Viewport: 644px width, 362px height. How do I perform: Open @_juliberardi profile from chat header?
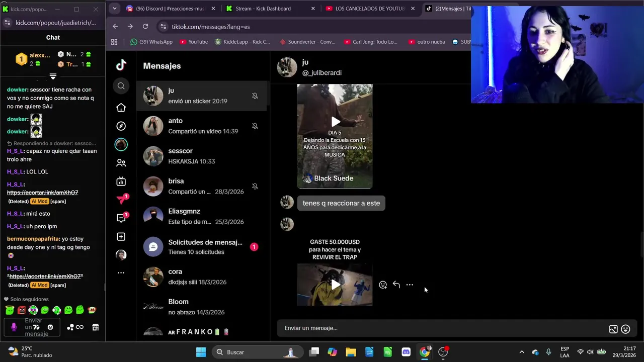point(321,73)
